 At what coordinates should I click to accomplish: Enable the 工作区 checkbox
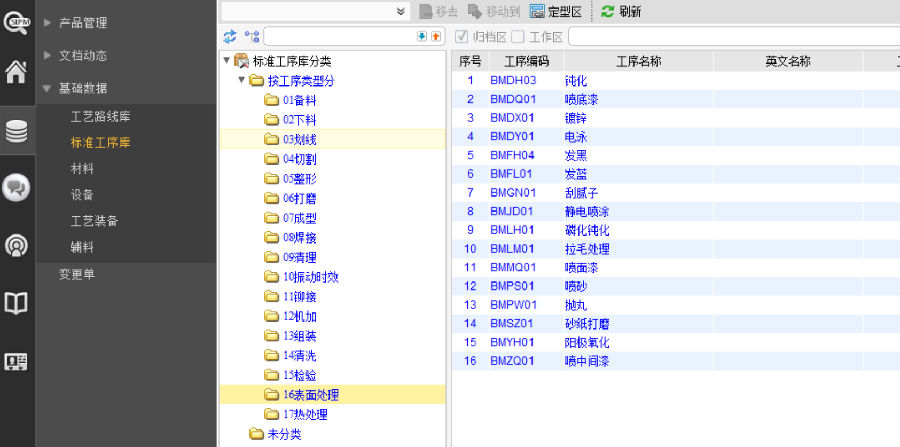(x=518, y=37)
